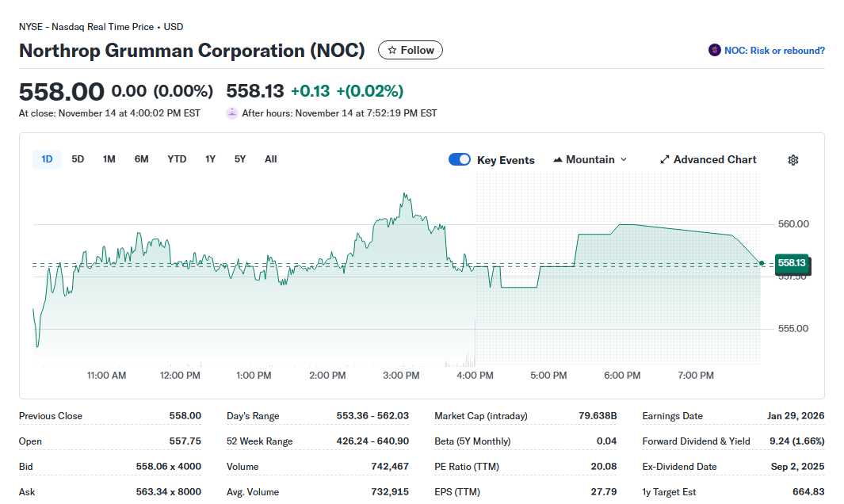
Task: Click the star icon inside the Follow button
Action: click(x=391, y=49)
